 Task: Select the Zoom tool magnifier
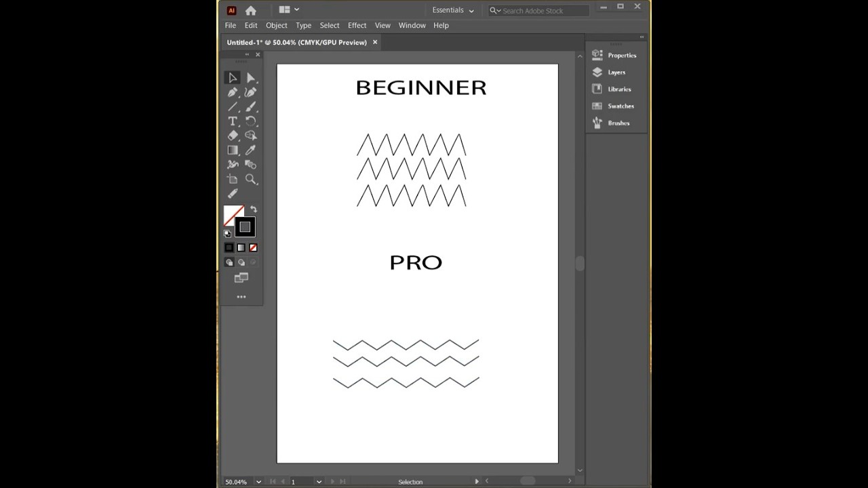pyautogui.click(x=251, y=180)
